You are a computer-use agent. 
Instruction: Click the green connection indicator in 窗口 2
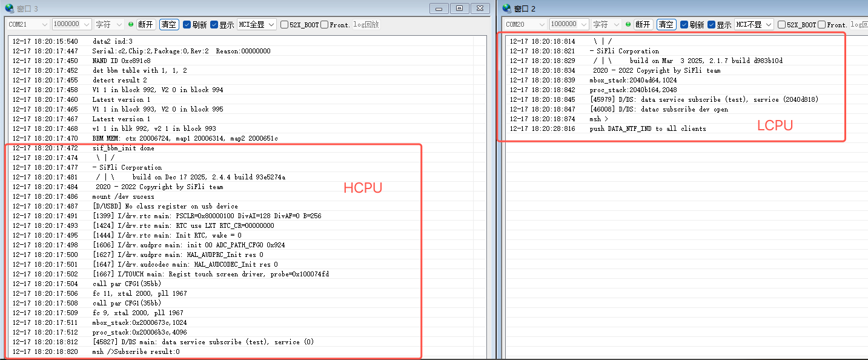[629, 24]
